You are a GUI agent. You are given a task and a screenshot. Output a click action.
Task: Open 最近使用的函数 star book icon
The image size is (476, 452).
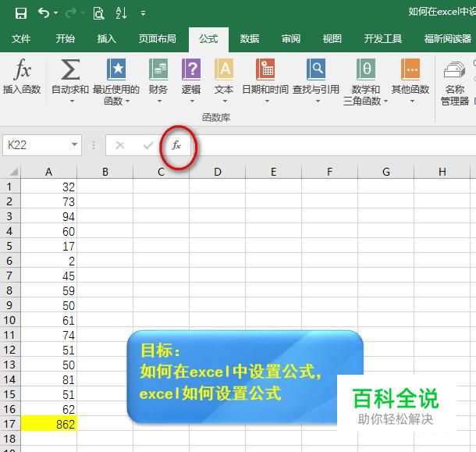pos(116,69)
